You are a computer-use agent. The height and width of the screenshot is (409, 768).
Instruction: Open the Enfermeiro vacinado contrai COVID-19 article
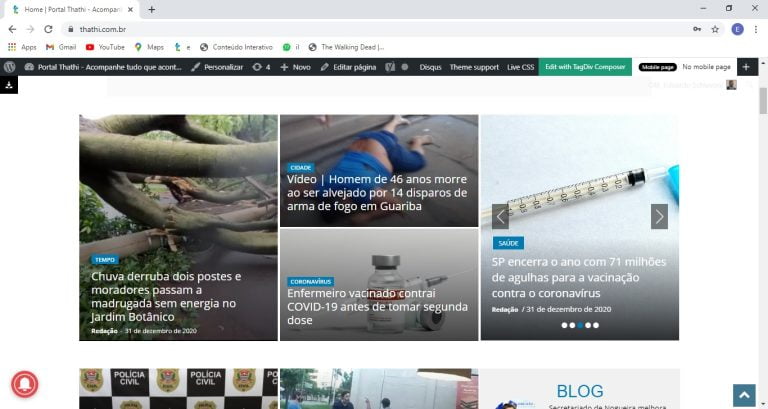377,307
